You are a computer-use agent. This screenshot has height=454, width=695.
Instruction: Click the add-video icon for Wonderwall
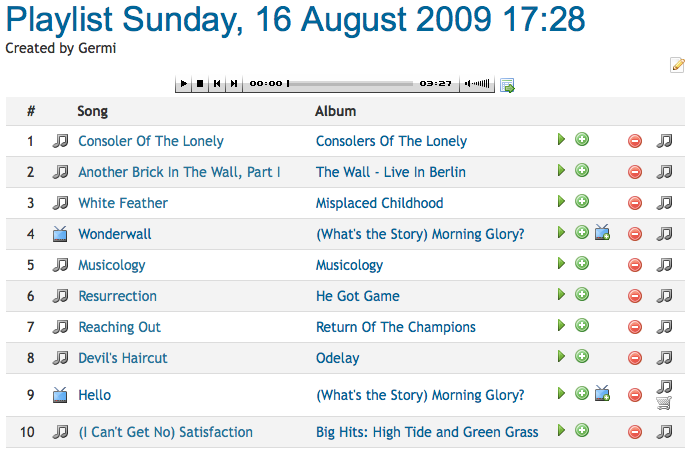602,232
